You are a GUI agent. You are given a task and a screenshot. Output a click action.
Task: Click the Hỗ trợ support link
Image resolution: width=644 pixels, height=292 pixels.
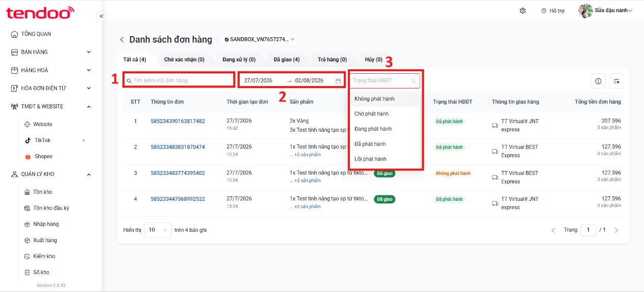coord(553,11)
